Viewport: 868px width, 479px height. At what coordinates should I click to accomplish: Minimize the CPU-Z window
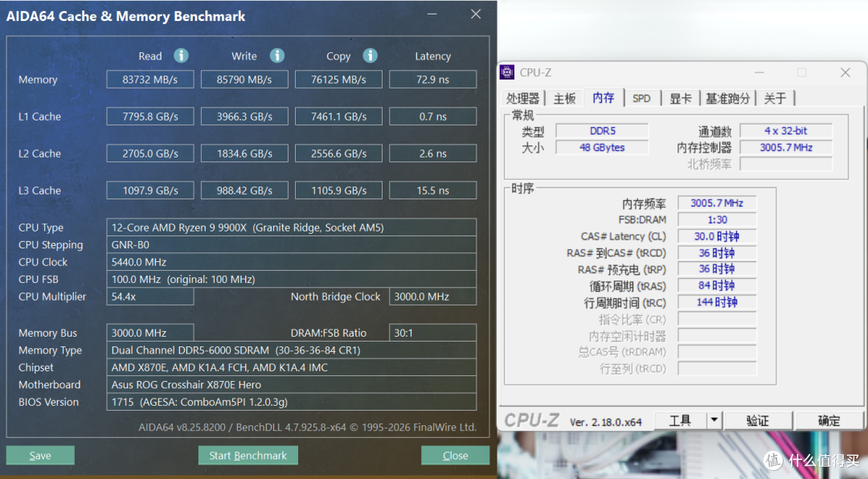click(x=759, y=72)
